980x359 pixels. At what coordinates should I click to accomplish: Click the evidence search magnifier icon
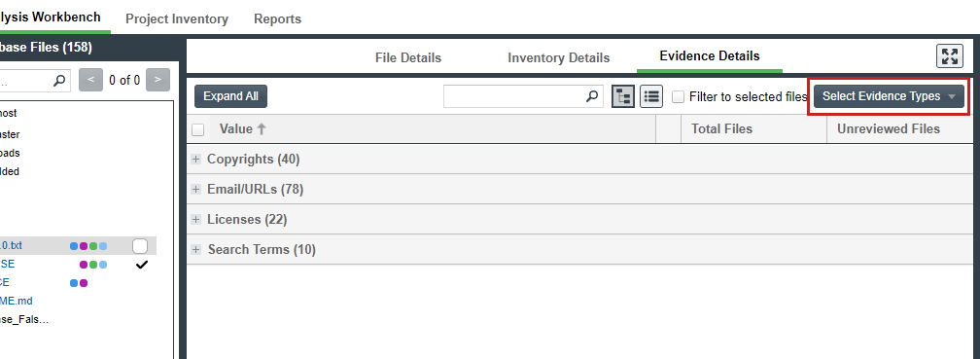592,96
